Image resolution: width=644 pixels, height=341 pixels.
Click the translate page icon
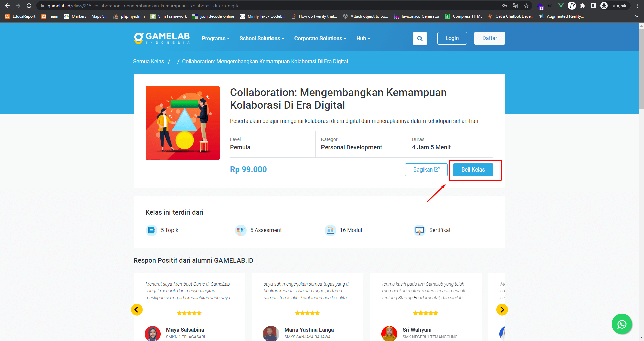515,6
